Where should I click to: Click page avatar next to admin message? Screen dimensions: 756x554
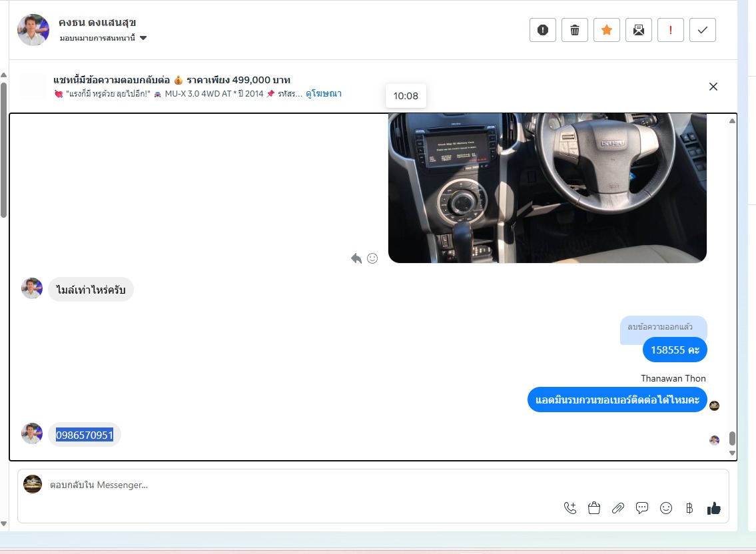715,406
